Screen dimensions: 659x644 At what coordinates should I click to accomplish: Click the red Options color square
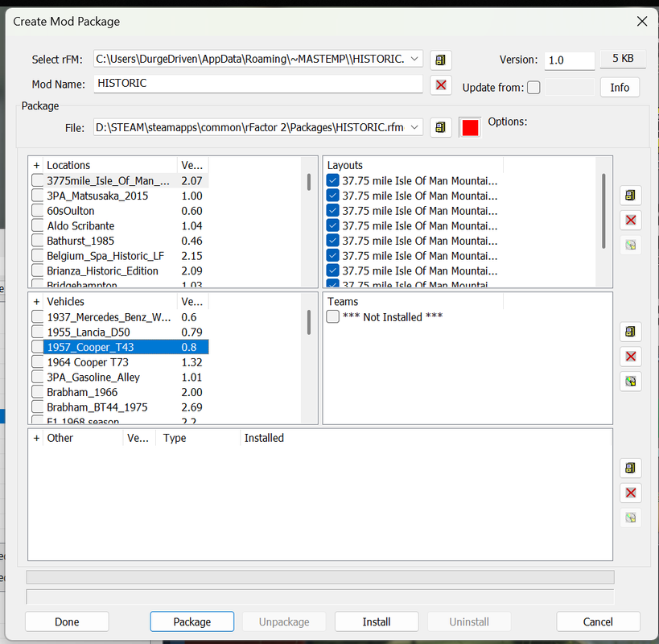pos(470,127)
